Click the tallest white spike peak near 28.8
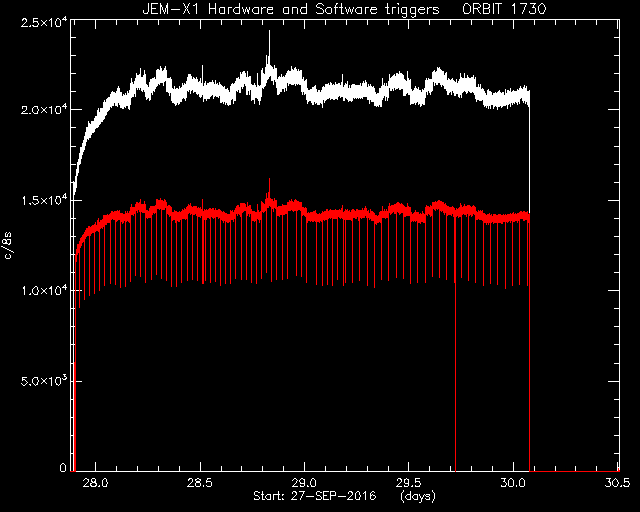Screen dimensions: 640x512 click(x=269, y=32)
